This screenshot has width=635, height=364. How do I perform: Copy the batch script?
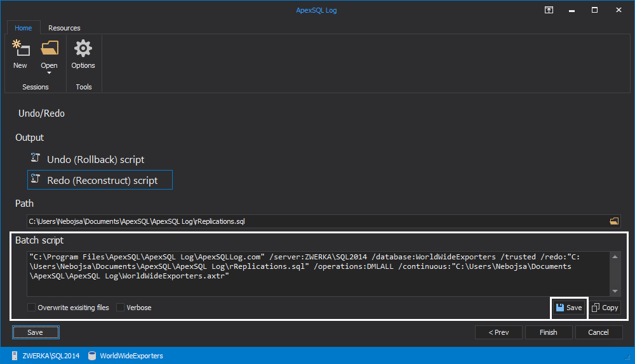point(605,308)
